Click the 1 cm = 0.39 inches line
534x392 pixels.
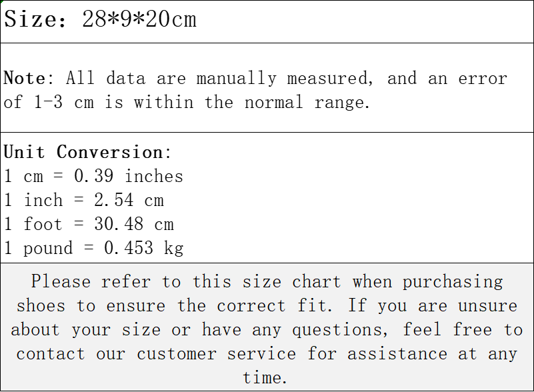(93, 176)
